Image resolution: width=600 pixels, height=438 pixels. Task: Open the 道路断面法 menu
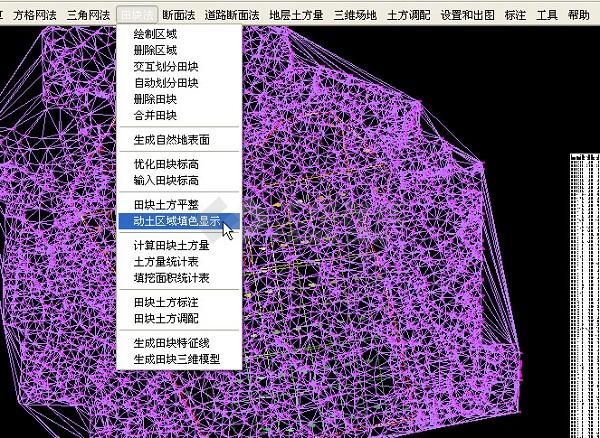(x=231, y=15)
